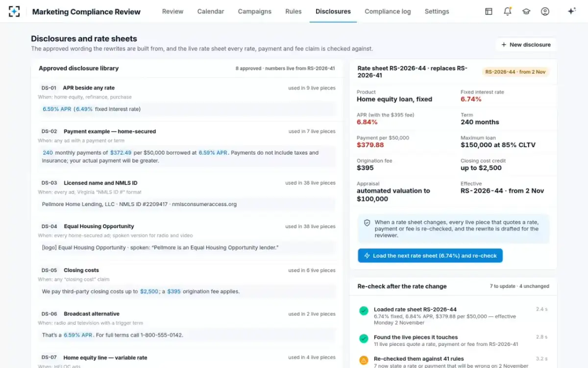Click the fixed interest rate 6.74%

coord(471,99)
